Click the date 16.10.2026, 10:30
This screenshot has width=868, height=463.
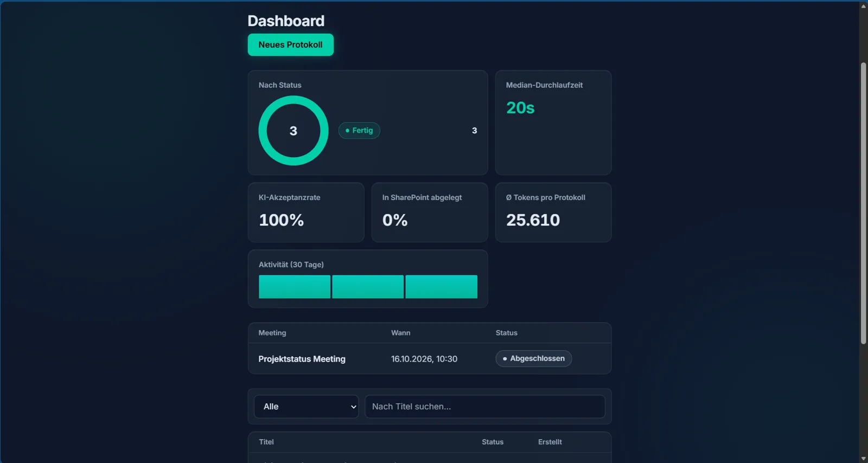click(x=424, y=359)
